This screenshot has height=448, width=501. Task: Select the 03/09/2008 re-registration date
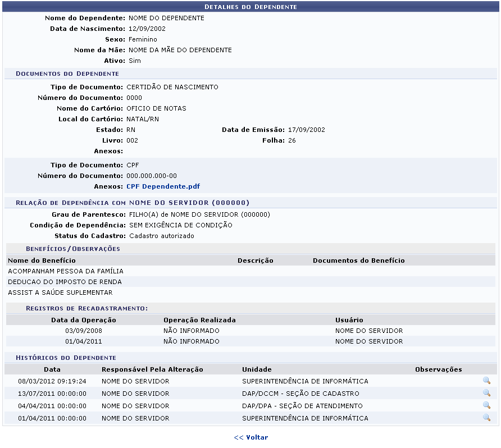point(84,331)
